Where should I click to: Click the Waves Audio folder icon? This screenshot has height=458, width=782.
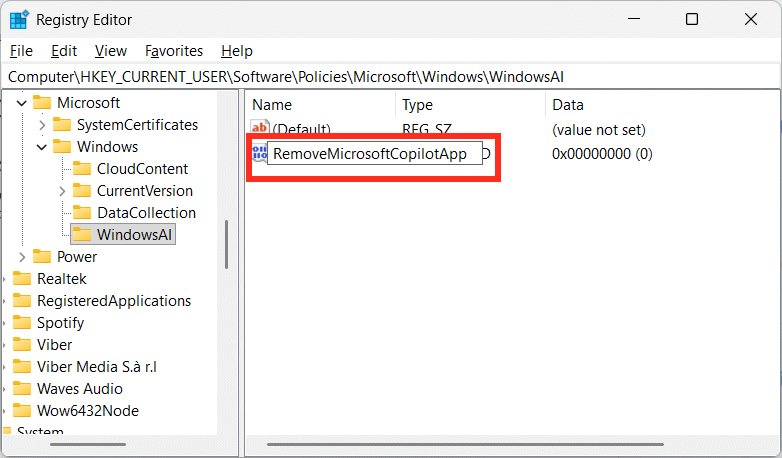tap(22, 389)
